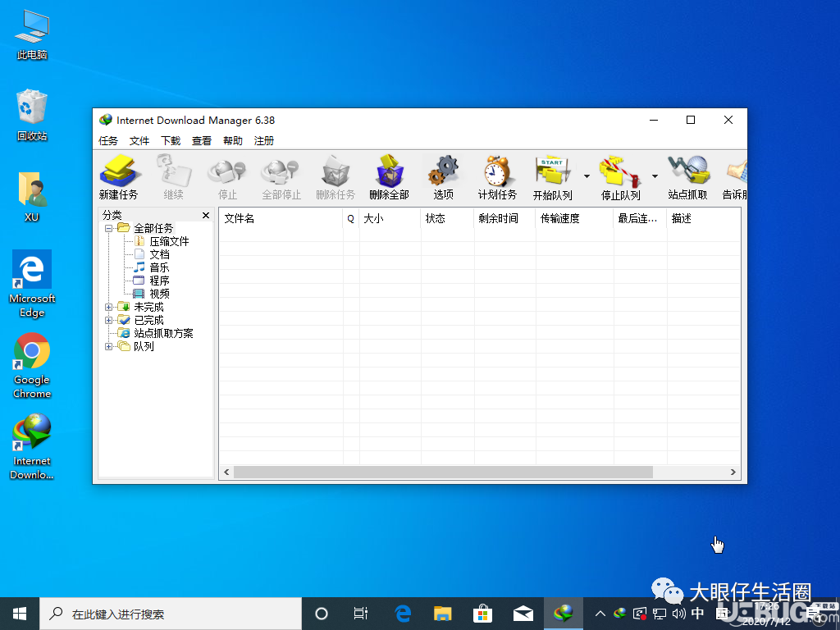The height and width of the screenshot is (630, 840).
Task: Click the 删除任务 (delete task) toolbar icon
Action: click(x=336, y=177)
